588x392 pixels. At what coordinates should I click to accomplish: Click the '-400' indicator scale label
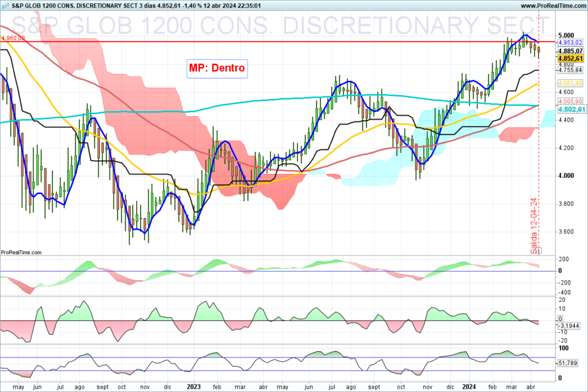click(x=564, y=292)
